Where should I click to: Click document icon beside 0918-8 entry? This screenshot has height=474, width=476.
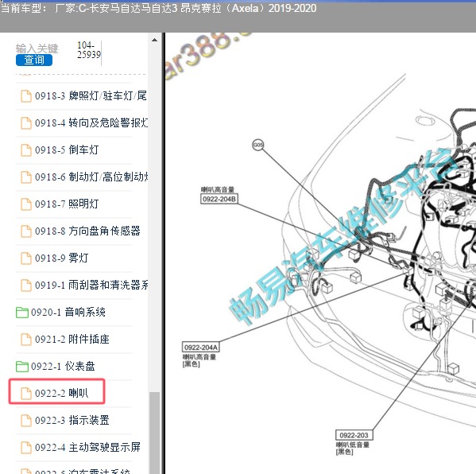click(x=25, y=231)
